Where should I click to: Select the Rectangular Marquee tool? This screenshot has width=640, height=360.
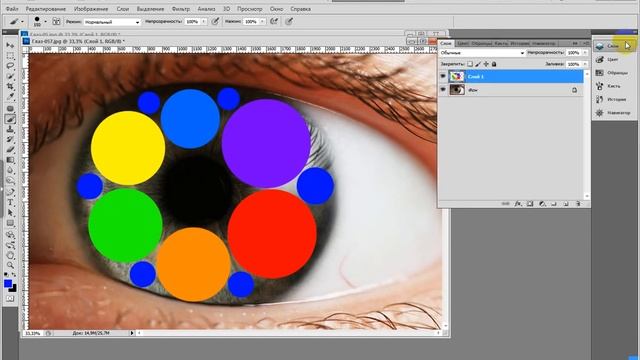[10, 56]
